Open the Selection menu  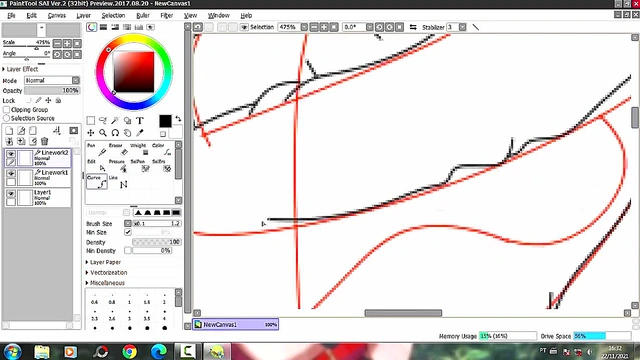(113, 15)
